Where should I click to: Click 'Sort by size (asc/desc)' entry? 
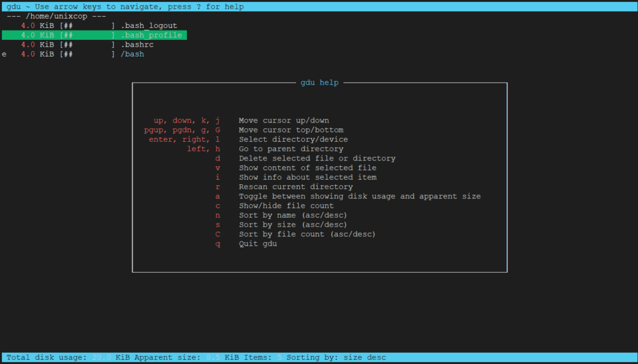293,225
